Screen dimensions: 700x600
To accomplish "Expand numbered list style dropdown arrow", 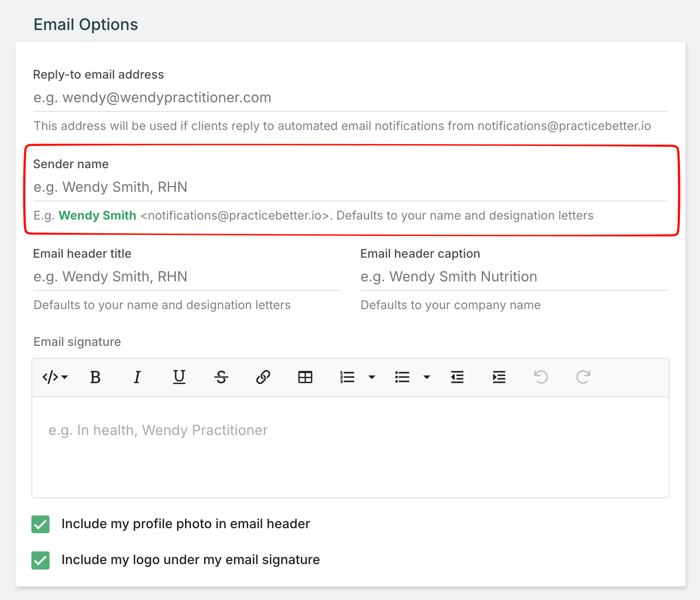I will [x=372, y=377].
